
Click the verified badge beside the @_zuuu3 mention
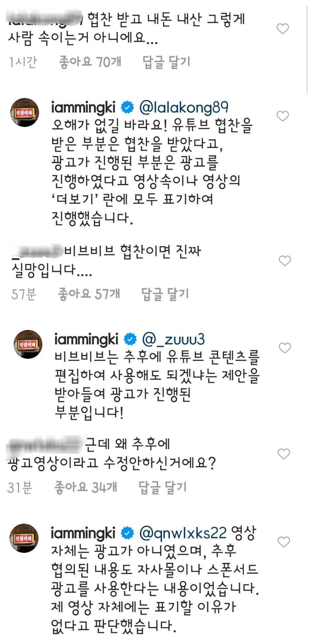point(130,339)
